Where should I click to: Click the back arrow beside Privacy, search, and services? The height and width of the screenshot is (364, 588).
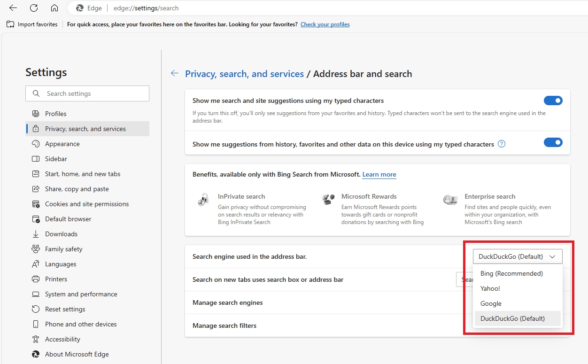(x=175, y=73)
